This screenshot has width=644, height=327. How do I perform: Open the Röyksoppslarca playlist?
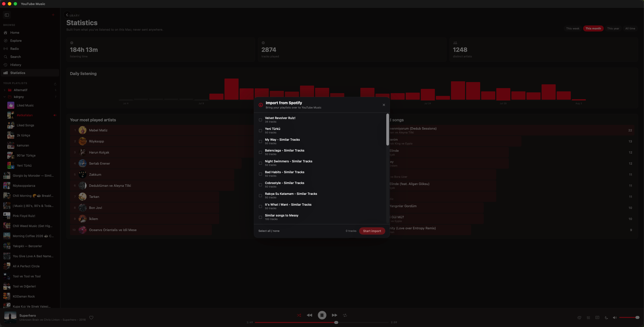[x=30, y=186]
